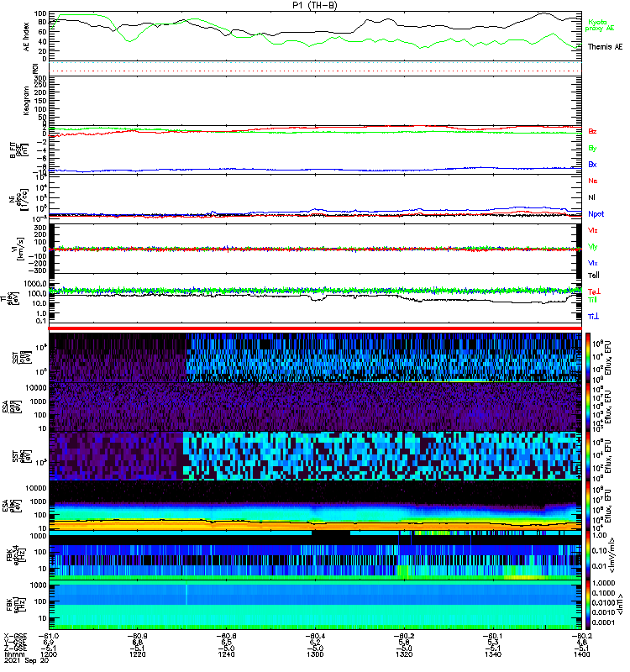Click the blue Ti⊥ legend label

(593, 317)
